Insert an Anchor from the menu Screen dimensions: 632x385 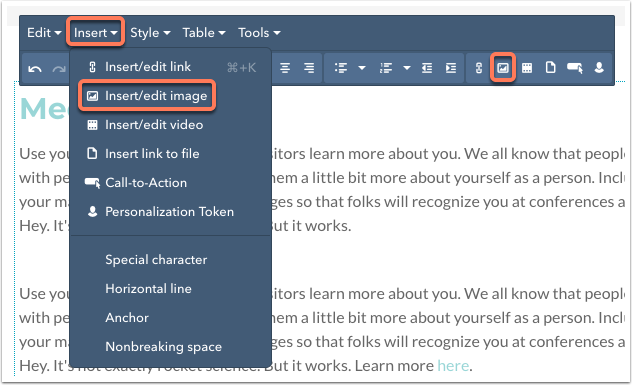point(170,318)
